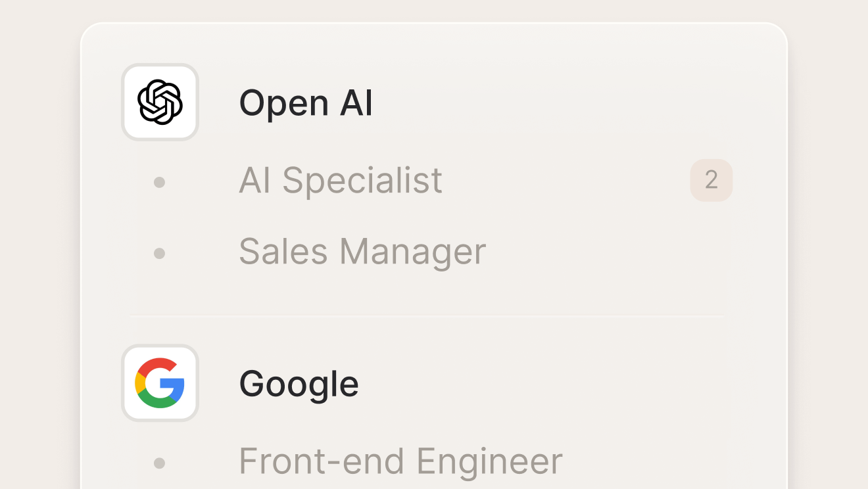Screen dimensions: 868x489
Task: Click the bullet dot beside Sales Manager
Action: coord(159,253)
